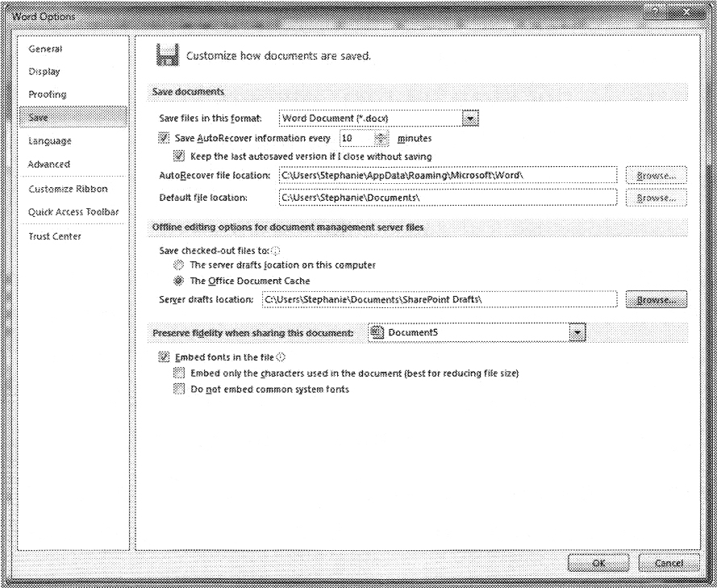Confirm settings with OK button
Viewport: 717px width, 588px height.
(x=598, y=563)
